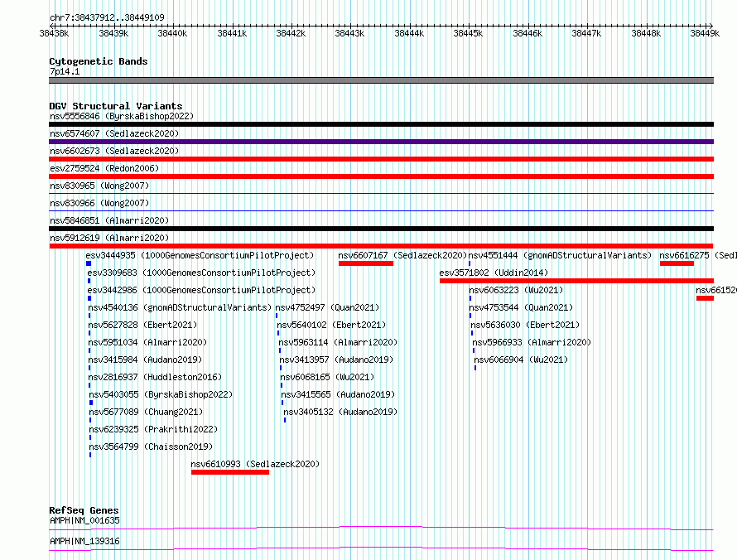
Task: Click nsv6068165 (Wu2021) label
Action: click(x=327, y=377)
